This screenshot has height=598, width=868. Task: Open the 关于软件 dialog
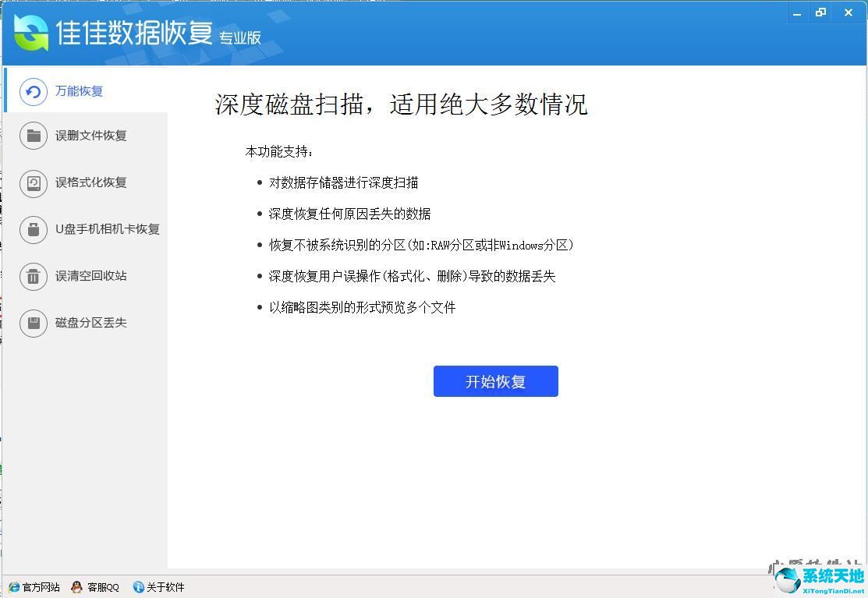click(159, 586)
